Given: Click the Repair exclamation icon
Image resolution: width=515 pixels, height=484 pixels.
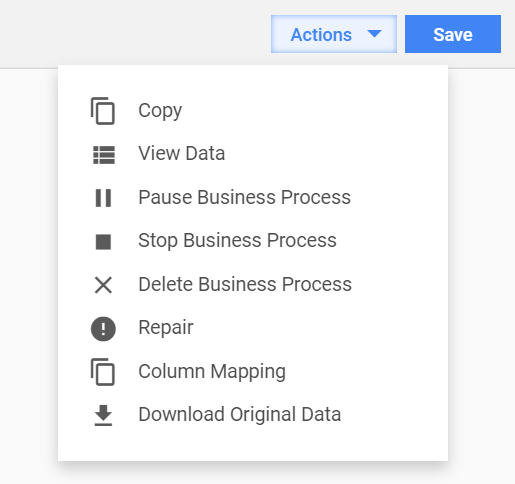Looking at the screenshot, I should click(x=103, y=329).
